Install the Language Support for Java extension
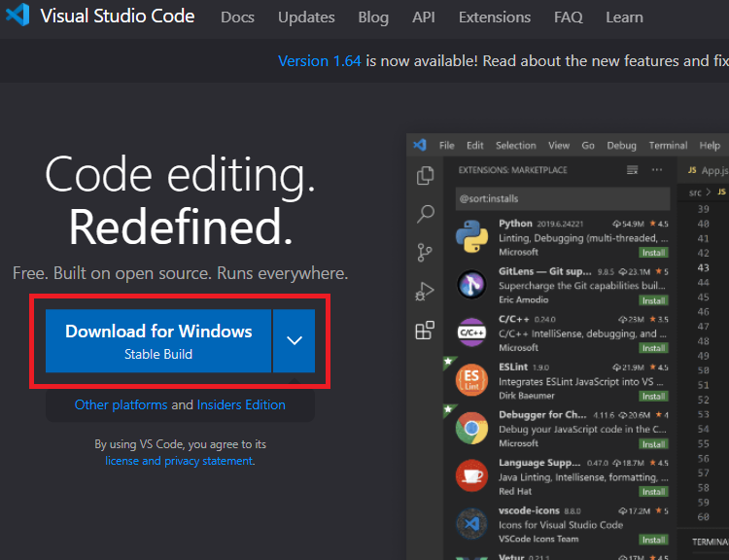729x560 pixels. point(653,492)
